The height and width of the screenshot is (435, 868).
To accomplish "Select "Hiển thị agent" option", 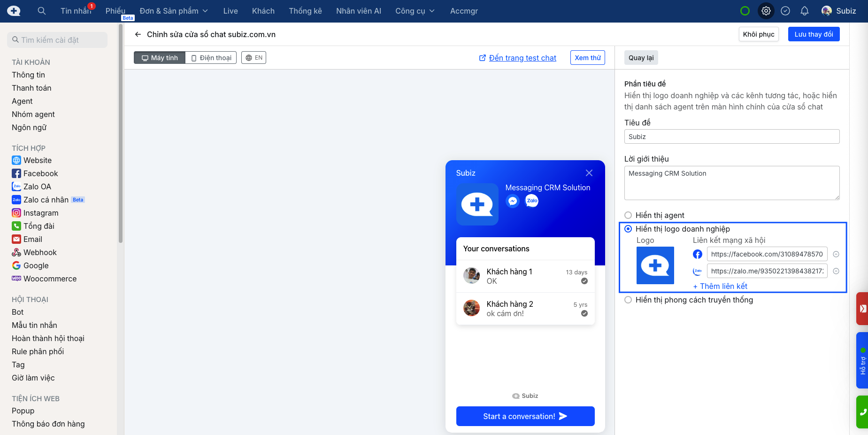I will point(628,215).
